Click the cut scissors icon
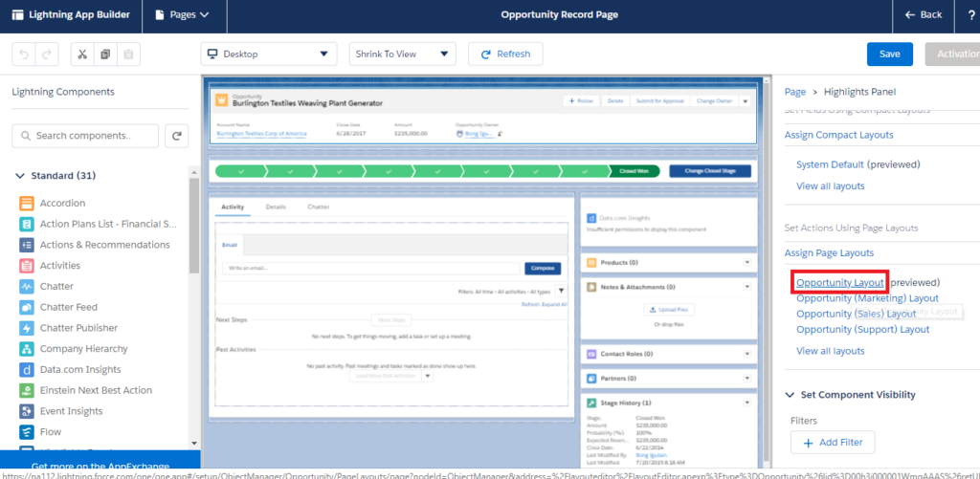 pos(82,54)
